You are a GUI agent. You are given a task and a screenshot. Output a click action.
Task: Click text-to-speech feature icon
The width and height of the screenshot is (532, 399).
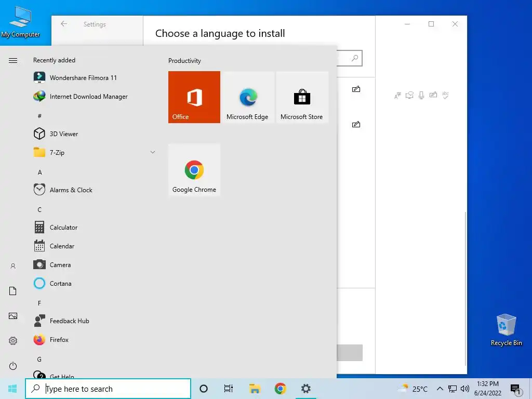pyautogui.click(x=409, y=96)
